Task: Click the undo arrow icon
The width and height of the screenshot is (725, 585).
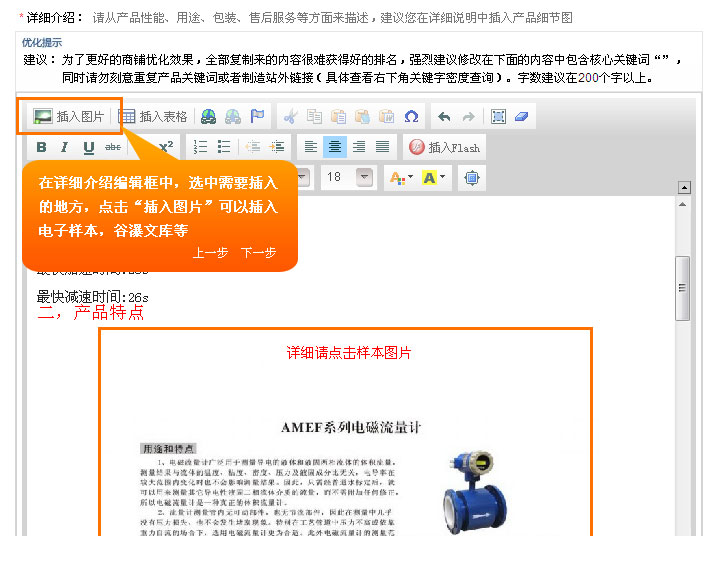Action: click(x=444, y=116)
